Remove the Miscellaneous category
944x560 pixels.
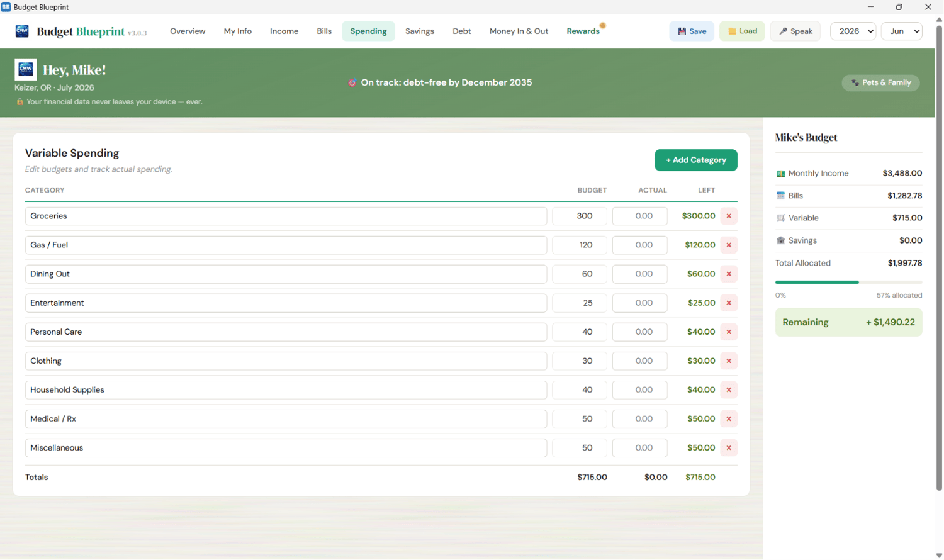click(729, 447)
